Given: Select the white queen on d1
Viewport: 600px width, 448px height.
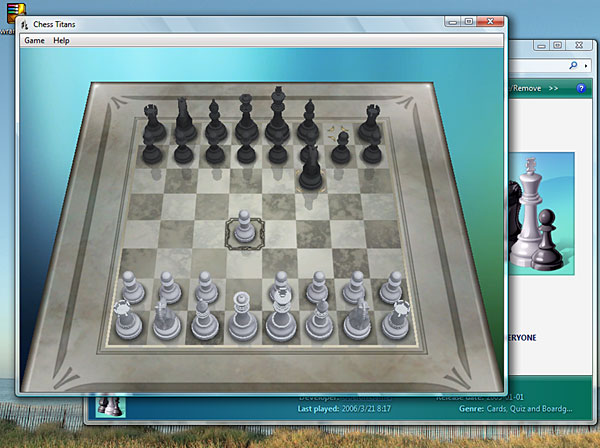Looking at the screenshot, I should (243, 317).
